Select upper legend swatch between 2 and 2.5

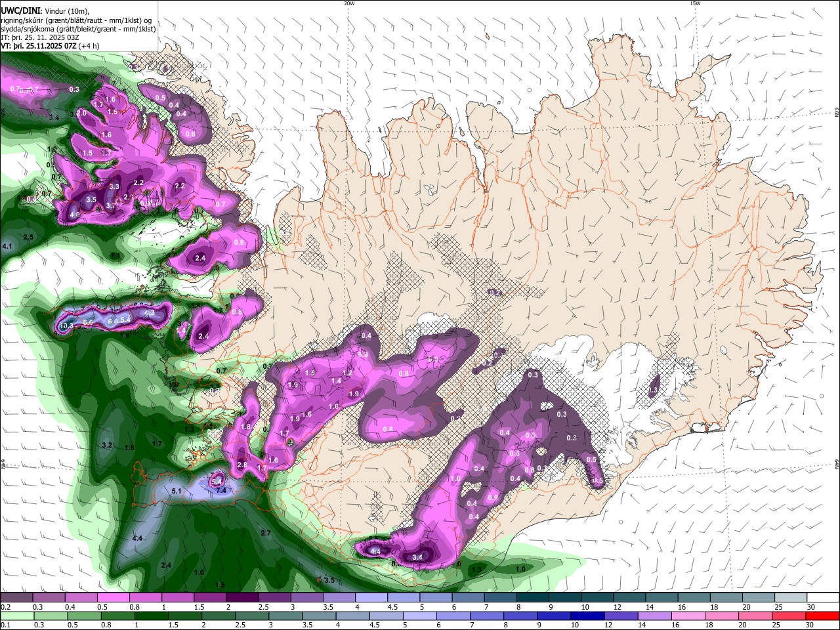tap(242, 598)
